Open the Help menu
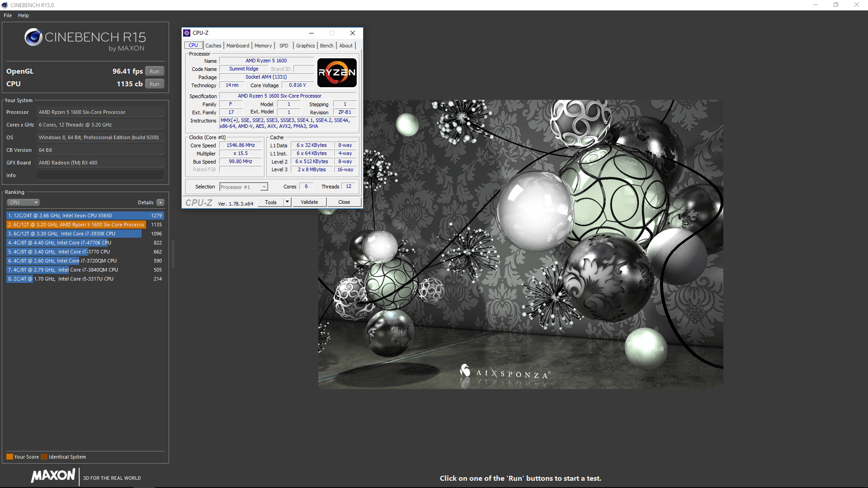 point(24,15)
